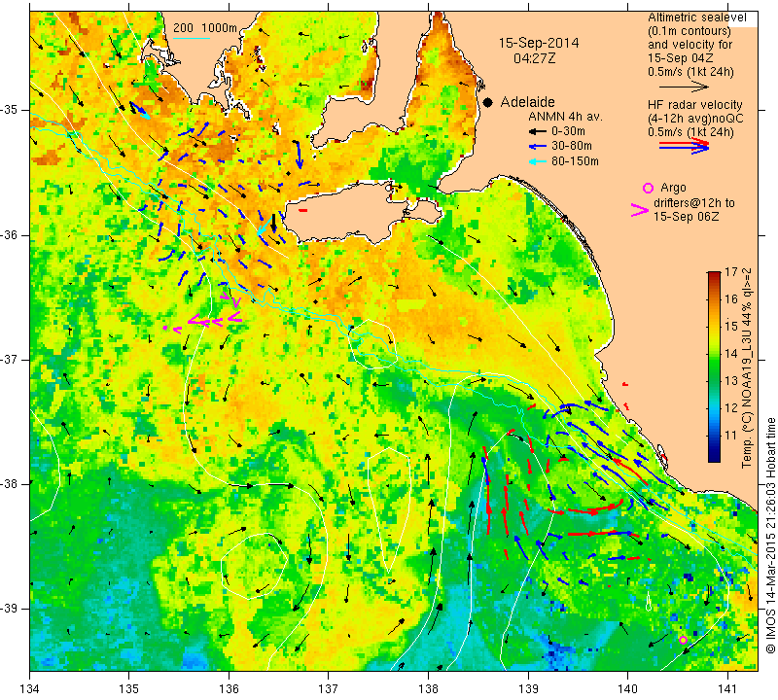778x700 pixels.
Task: Click the latitude axis label -39
Action: pos(10,609)
